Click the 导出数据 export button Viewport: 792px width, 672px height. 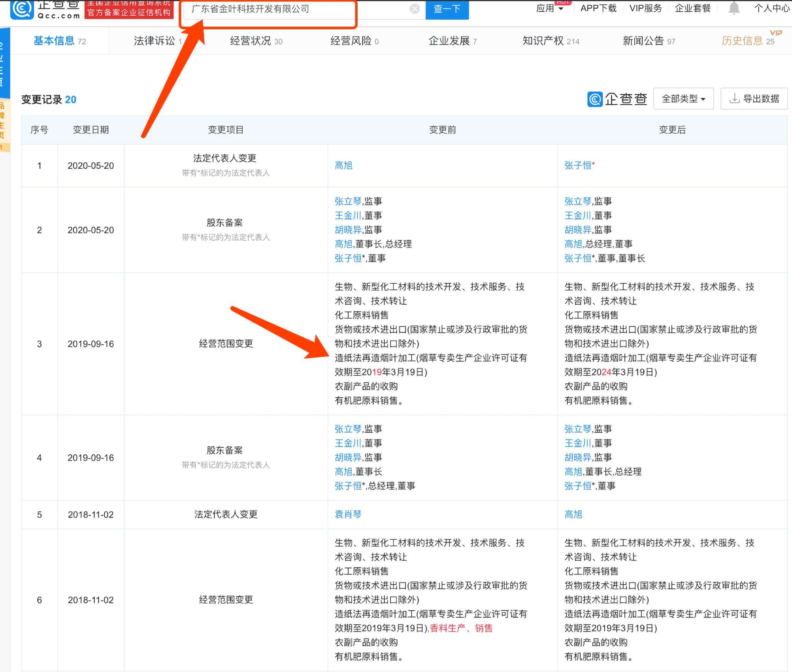tap(754, 99)
